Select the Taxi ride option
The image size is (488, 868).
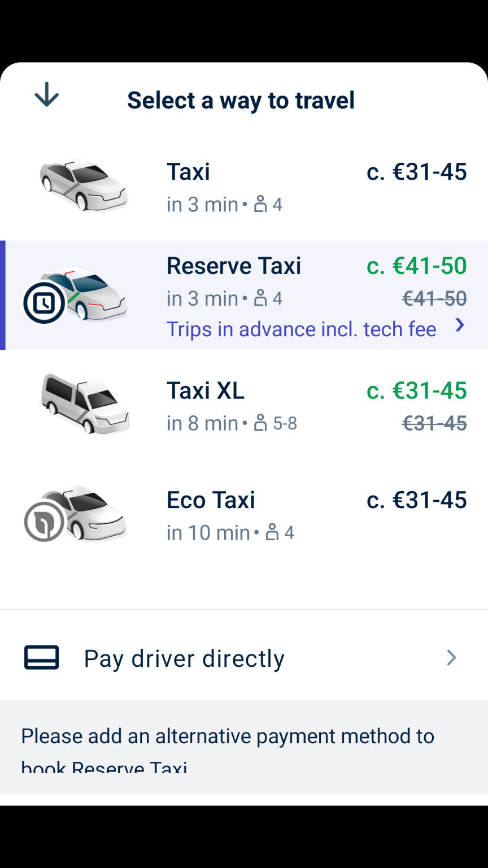[x=244, y=186]
